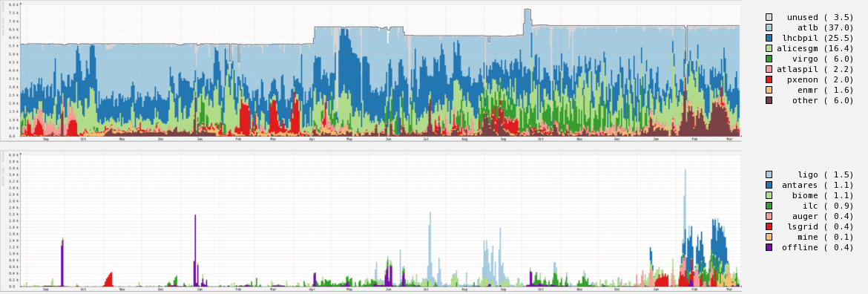The height and width of the screenshot is (294, 868).
Task: Click the 'ligo ( 1.5)' legend label
Action: click(825, 174)
